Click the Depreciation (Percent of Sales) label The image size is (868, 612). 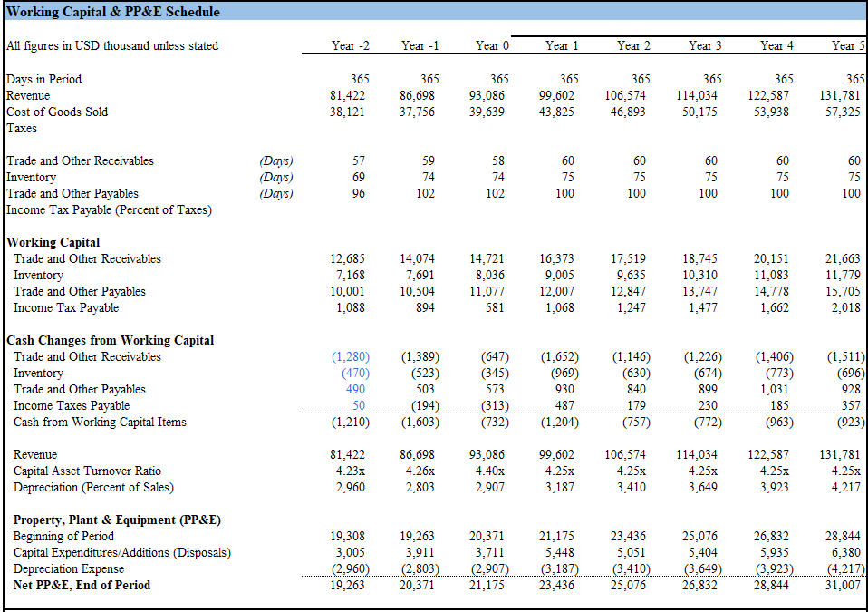93,487
